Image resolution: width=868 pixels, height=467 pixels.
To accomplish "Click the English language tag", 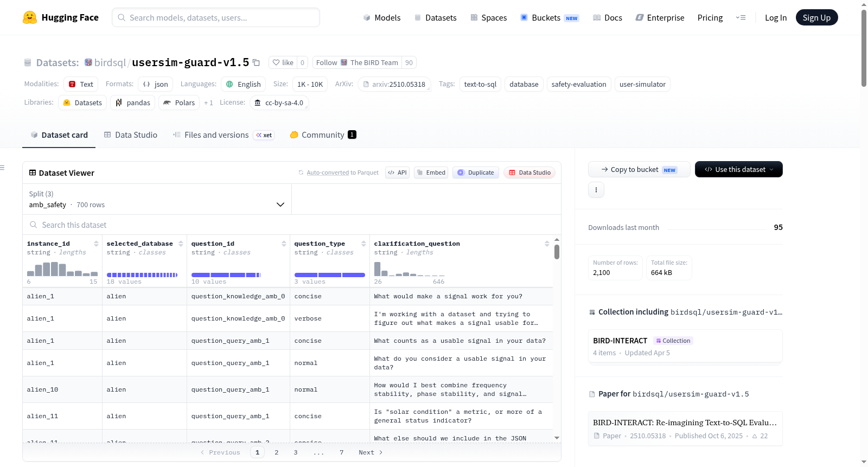I will 243,84.
